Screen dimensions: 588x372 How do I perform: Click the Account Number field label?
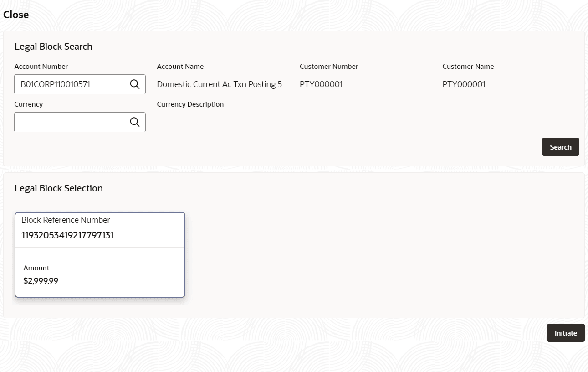(41, 67)
